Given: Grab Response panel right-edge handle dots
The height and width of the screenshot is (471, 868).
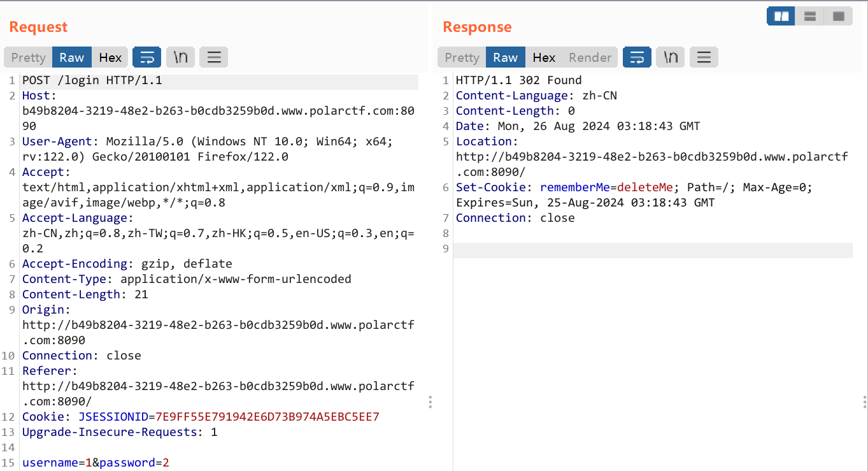Looking at the screenshot, I should [x=865, y=402].
